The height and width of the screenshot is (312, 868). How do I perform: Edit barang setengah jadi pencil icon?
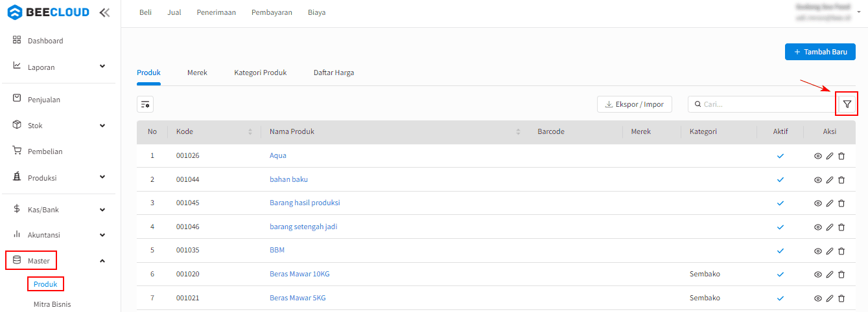coord(830,227)
